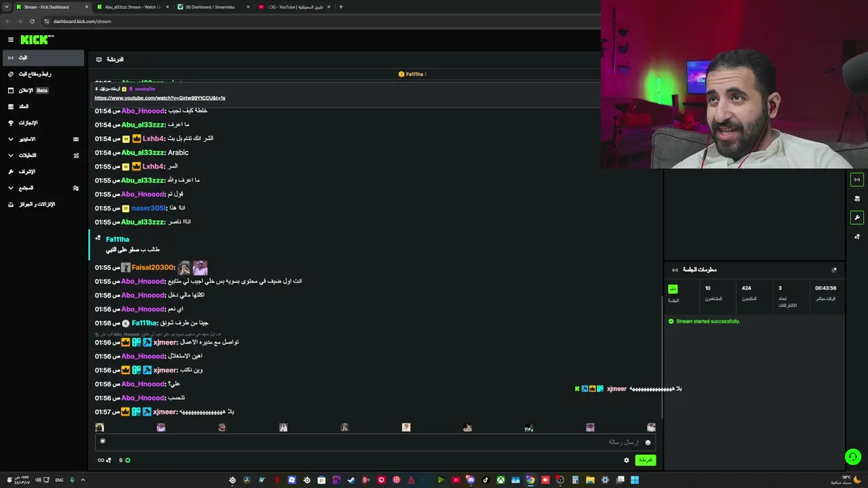The width and height of the screenshot is (868, 488).
Task: Open Abo_Hnoood's profile from the 01:54 message
Action: point(143,110)
